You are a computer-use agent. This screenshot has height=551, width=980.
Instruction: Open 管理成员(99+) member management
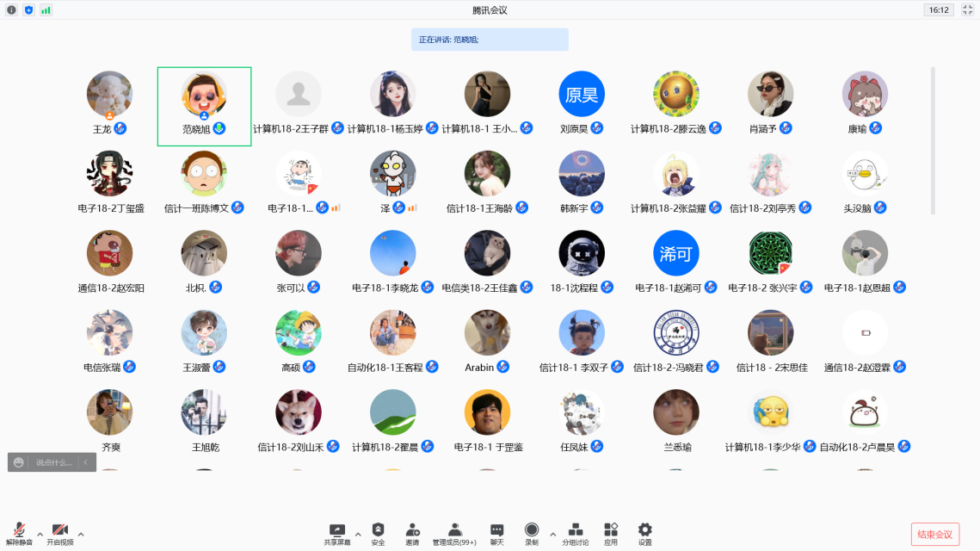click(x=454, y=534)
